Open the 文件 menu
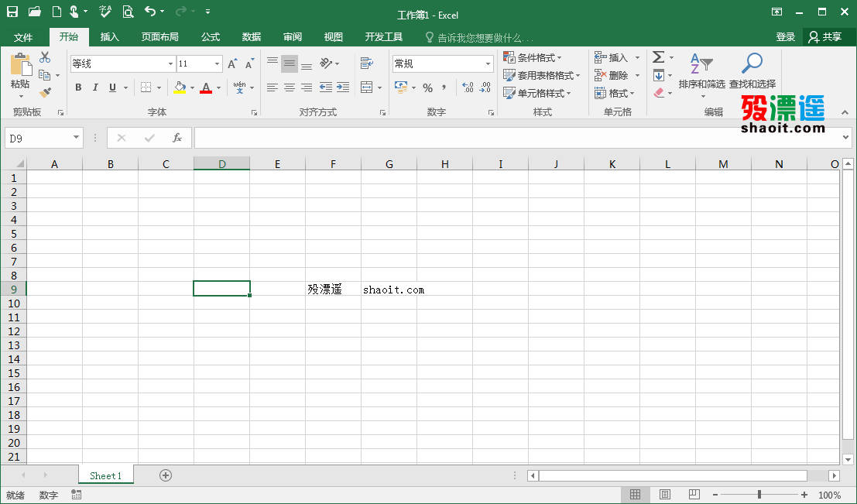Image resolution: width=857 pixels, height=504 pixels. coord(23,37)
